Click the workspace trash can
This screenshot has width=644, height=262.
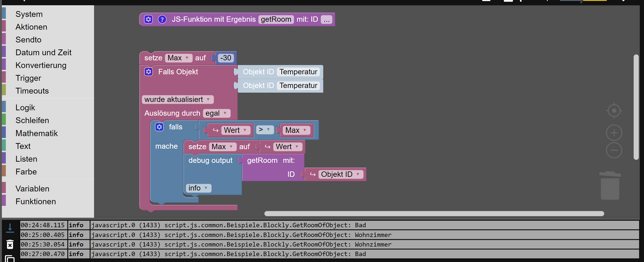point(609,186)
